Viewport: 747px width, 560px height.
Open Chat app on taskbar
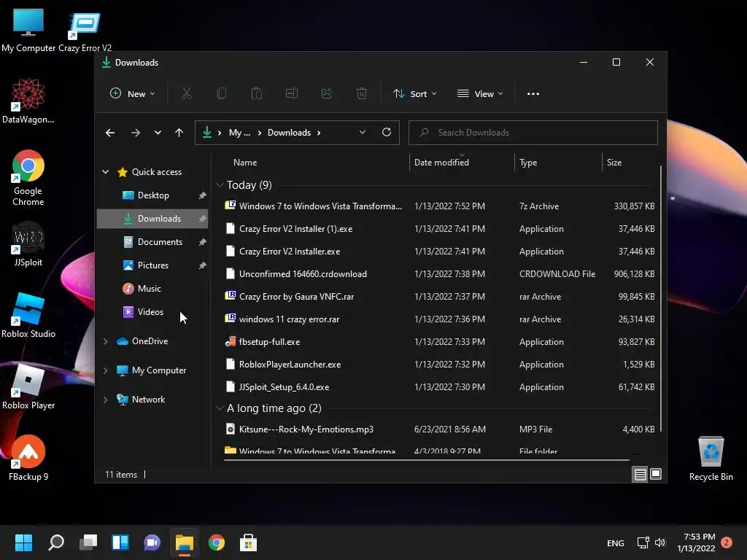click(x=152, y=542)
